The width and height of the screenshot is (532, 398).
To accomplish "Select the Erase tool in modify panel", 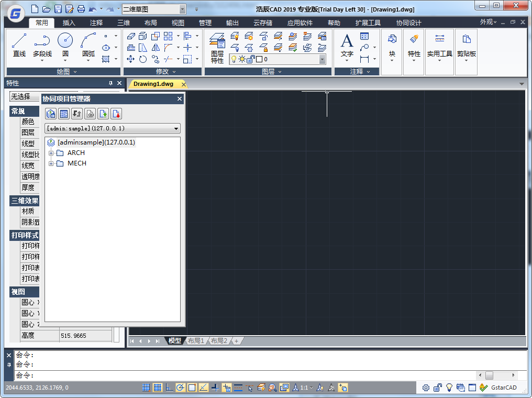I will pos(131,36).
